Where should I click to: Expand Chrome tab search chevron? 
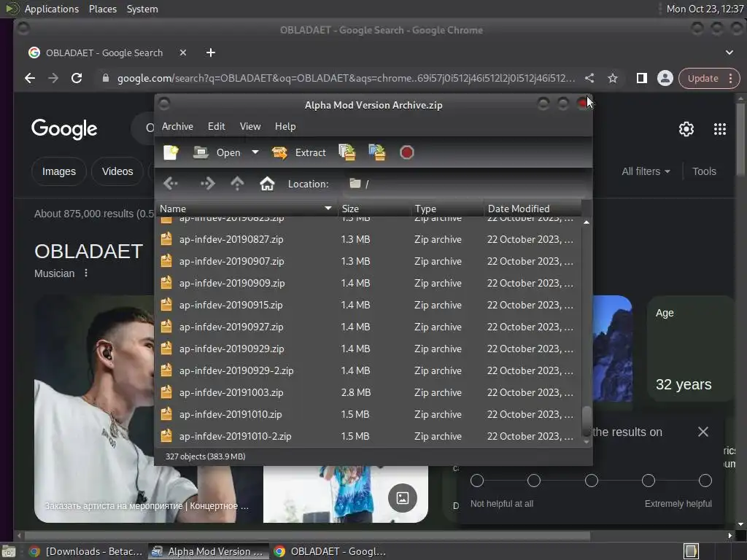(729, 52)
